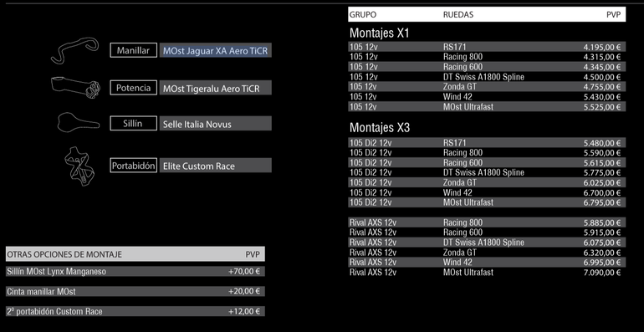Image resolution: width=644 pixels, height=332 pixels.
Task: Select the 5.915,00 € price
Action: click(x=601, y=232)
